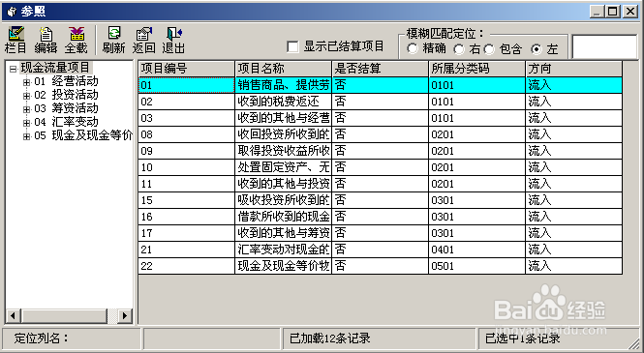
Task: Click the 所属分类码 column header
Action: (x=477, y=69)
